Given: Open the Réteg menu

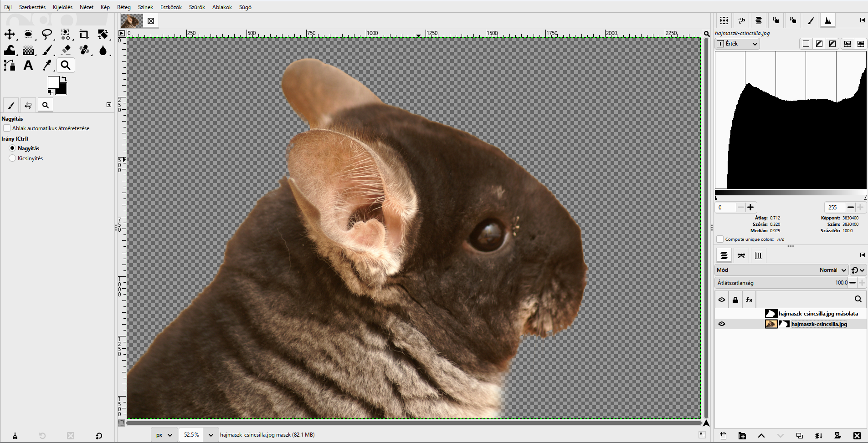Looking at the screenshot, I should coord(123,7).
